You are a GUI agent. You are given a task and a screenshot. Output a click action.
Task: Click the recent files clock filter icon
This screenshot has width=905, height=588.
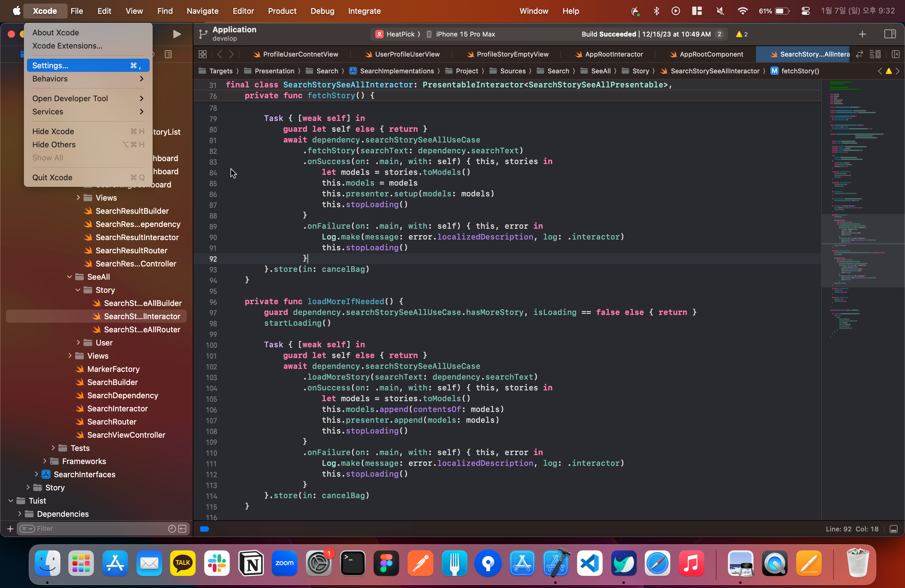(x=172, y=529)
